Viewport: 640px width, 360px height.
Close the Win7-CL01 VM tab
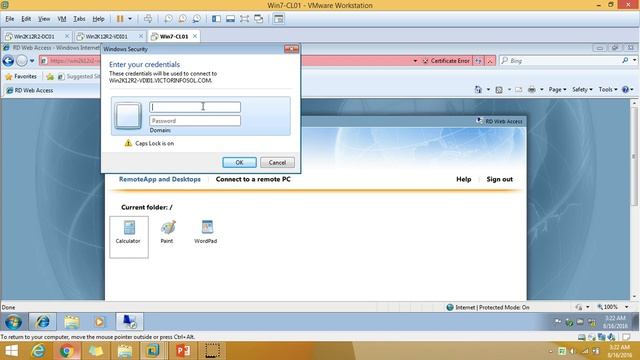[195, 36]
